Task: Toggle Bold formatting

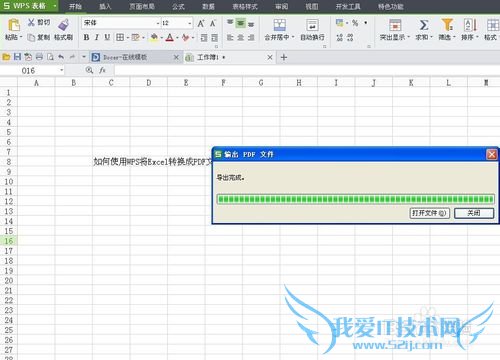Action: (86, 37)
